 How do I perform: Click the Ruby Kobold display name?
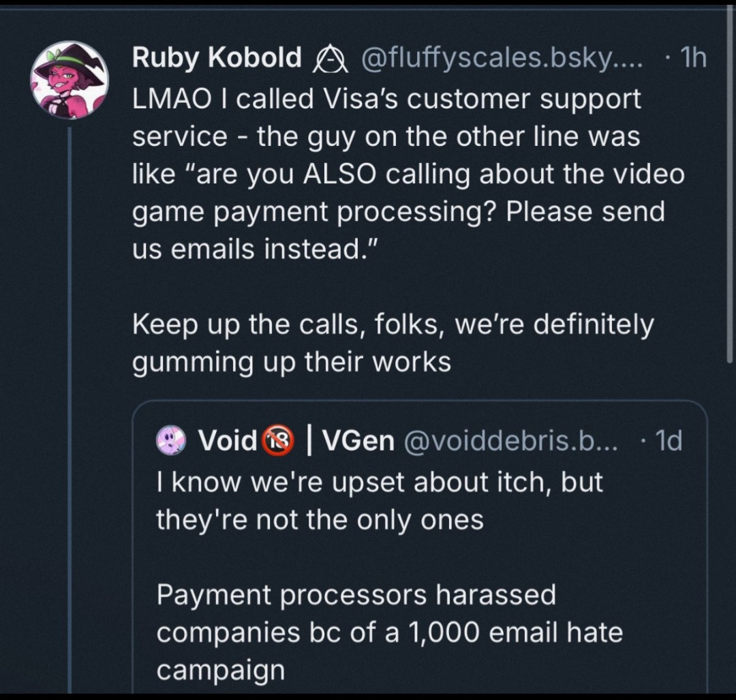click(x=217, y=59)
